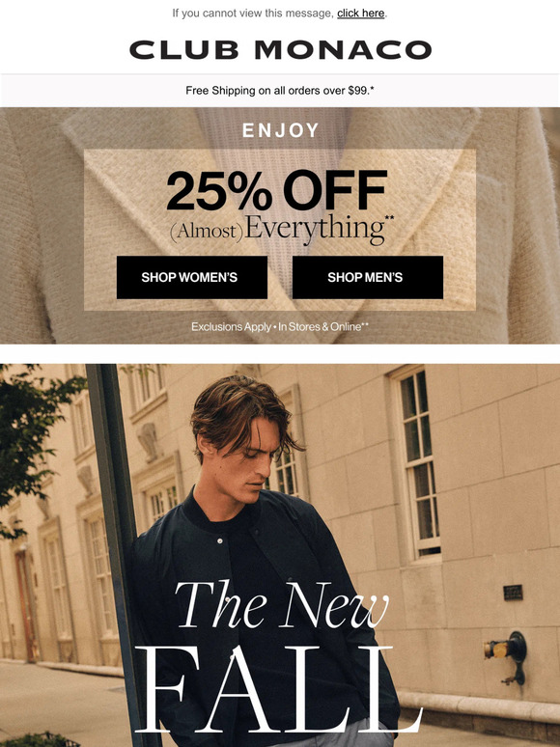
Task: Open the "click here" view-in-browser link
Action: tap(361, 14)
